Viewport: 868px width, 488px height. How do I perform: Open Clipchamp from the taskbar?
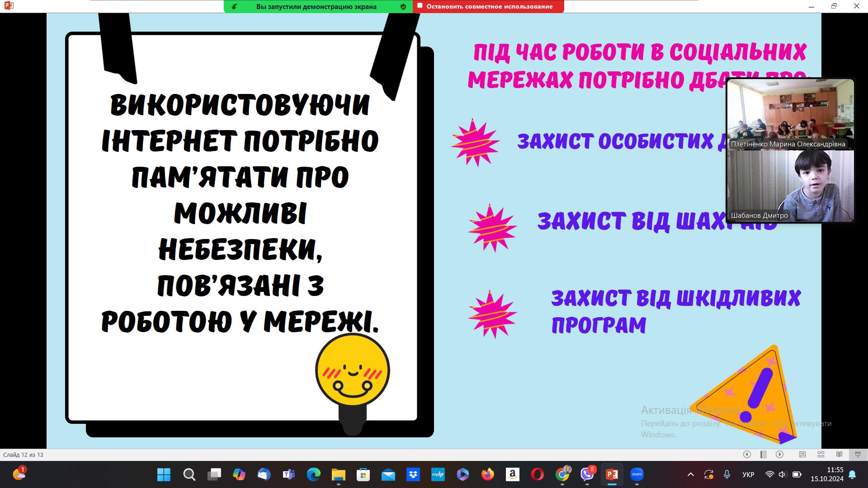462,474
